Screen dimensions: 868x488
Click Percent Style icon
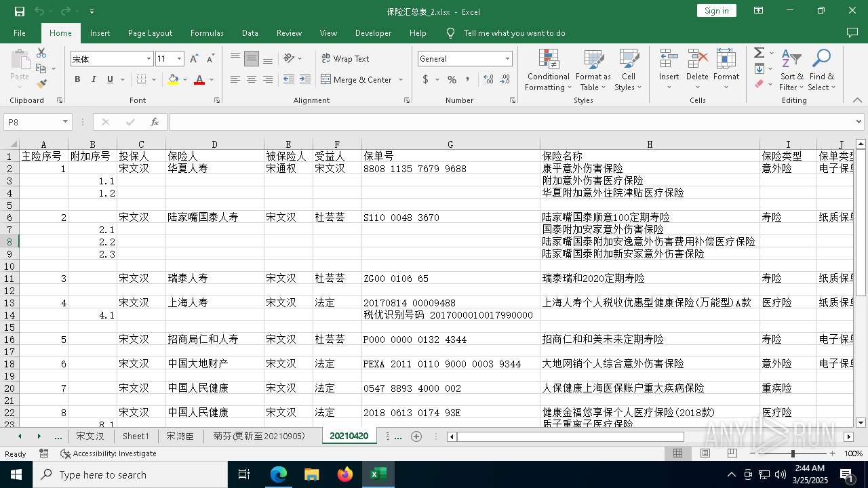click(x=452, y=79)
